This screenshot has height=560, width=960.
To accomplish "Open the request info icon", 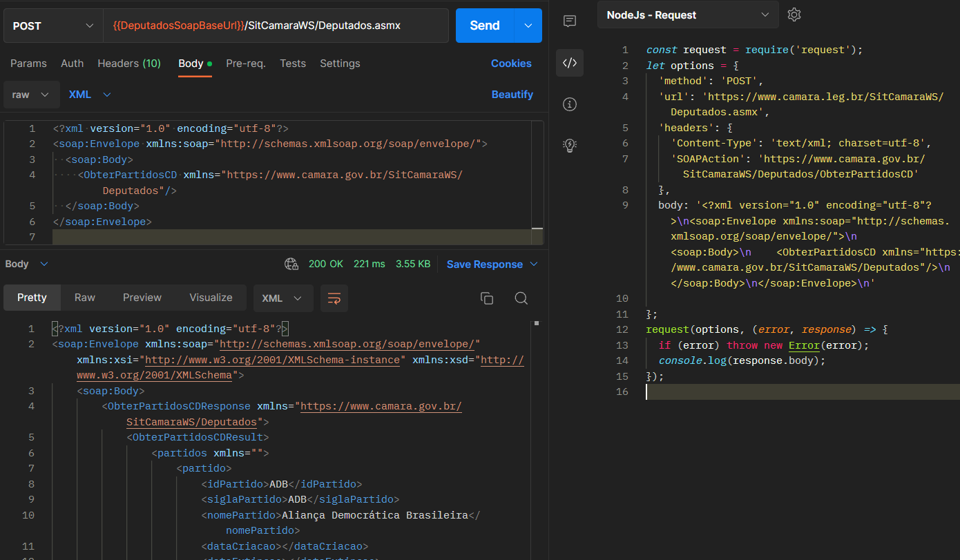I will tap(570, 104).
